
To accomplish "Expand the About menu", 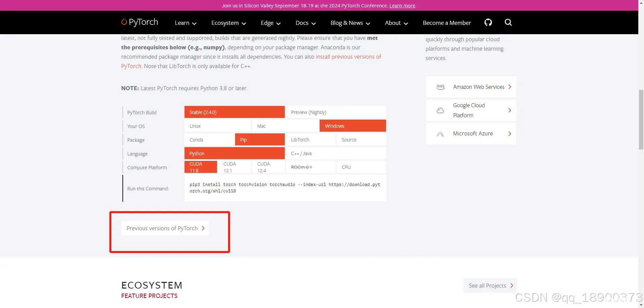I will (396, 23).
